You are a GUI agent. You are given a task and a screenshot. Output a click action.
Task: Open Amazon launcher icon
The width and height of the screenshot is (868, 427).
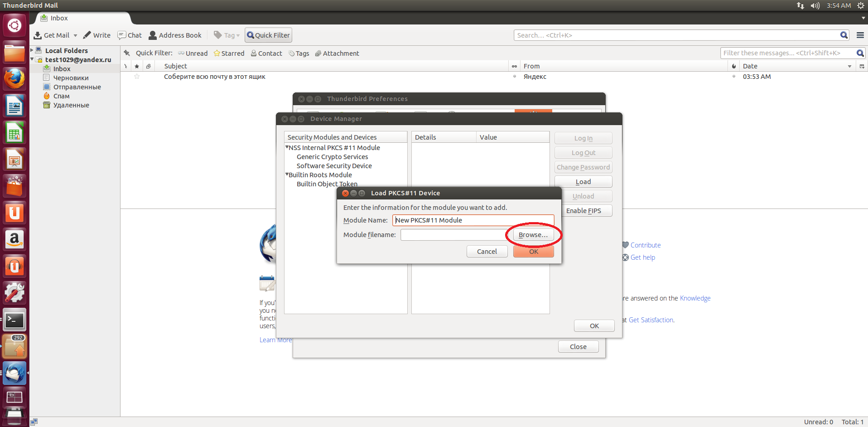click(x=14, y=240)
